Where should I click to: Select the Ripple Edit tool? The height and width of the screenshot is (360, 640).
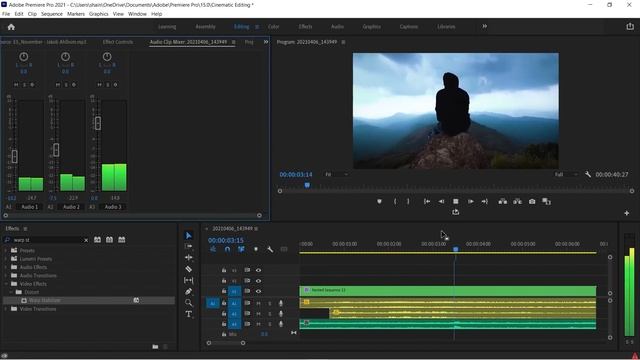click(189, 258)
